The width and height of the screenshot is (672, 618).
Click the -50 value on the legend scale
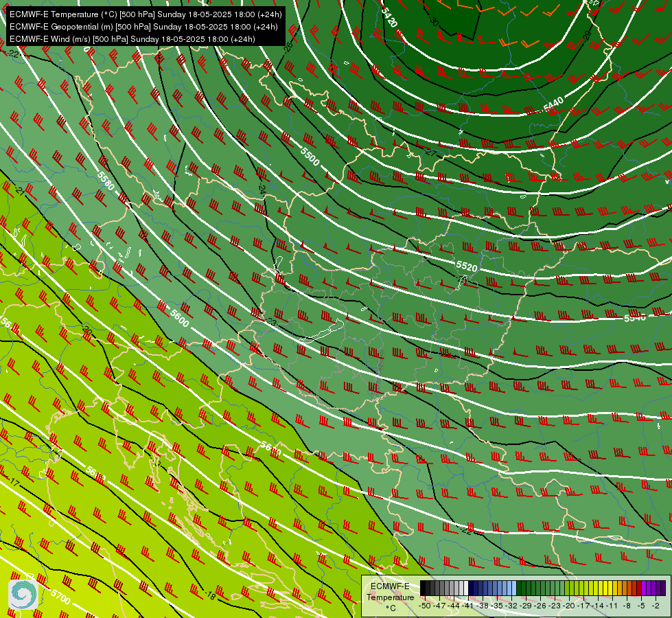[424, 606]
